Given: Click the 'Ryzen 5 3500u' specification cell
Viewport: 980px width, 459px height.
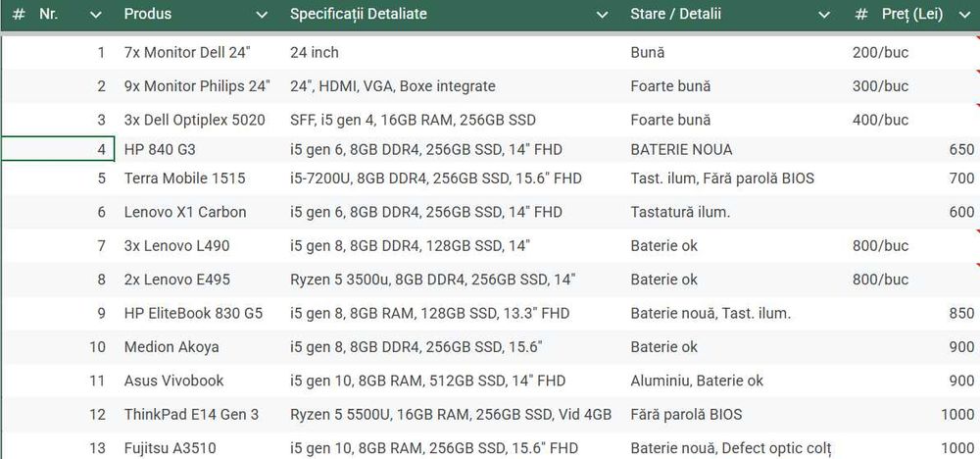Looking at the screenshot, I should pos(432,280).
